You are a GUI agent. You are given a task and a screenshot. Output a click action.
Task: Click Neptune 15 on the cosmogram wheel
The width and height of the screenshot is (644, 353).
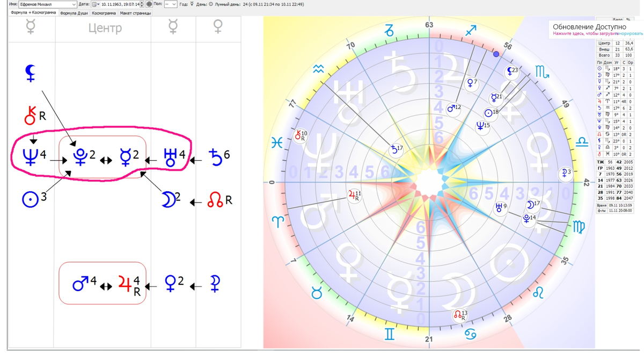point(484,126)
